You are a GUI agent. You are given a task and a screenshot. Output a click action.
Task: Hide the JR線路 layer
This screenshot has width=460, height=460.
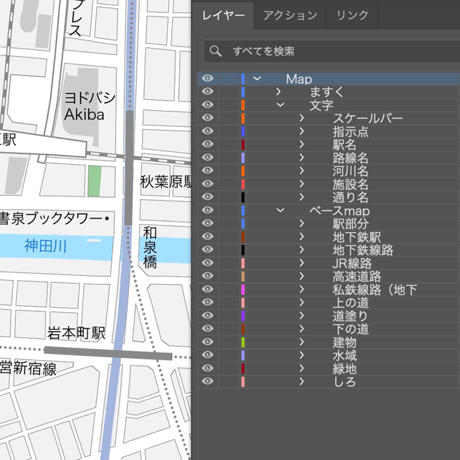point(207,263)
